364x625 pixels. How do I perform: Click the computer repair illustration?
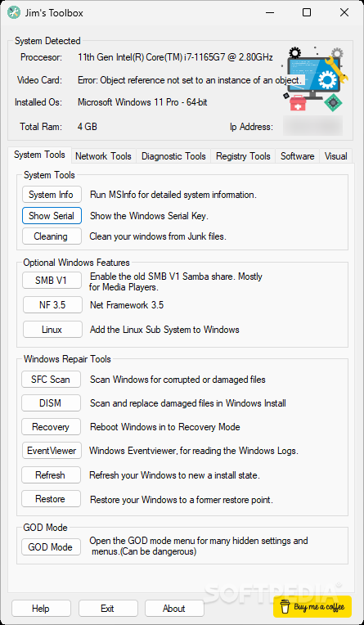[x=315, y=79]
